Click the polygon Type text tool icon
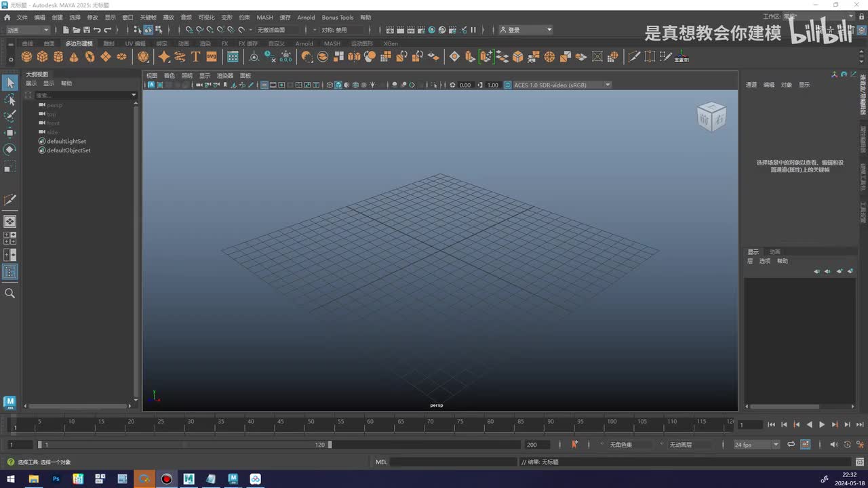 tap(196, 57)
